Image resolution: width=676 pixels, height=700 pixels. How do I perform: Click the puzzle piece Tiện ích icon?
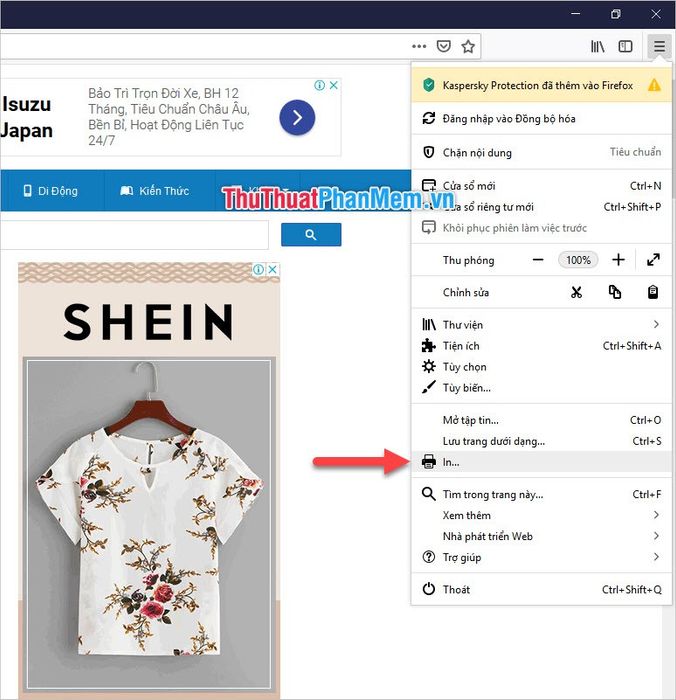tap(429, 346)
